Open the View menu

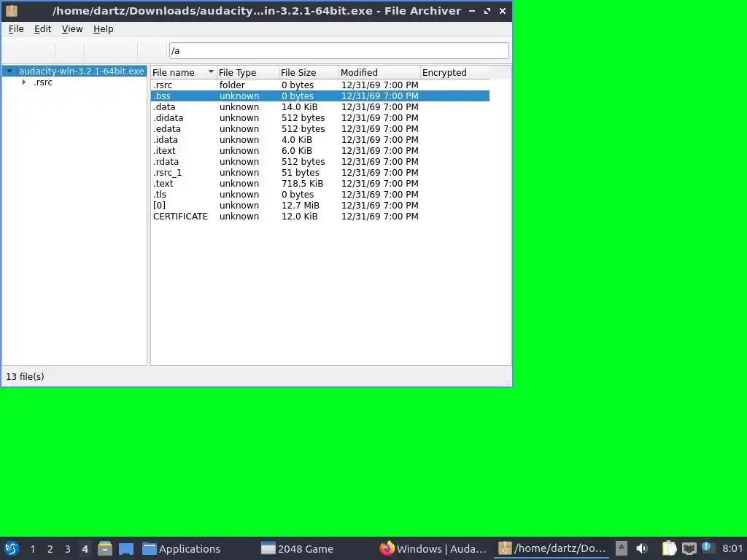tap(72, 29)
